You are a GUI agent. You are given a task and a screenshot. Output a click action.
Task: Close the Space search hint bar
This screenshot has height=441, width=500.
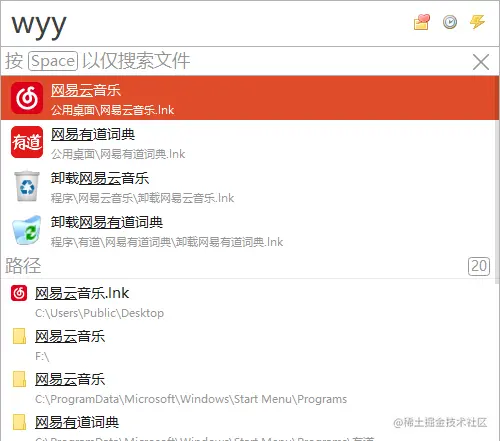[481, 62]
